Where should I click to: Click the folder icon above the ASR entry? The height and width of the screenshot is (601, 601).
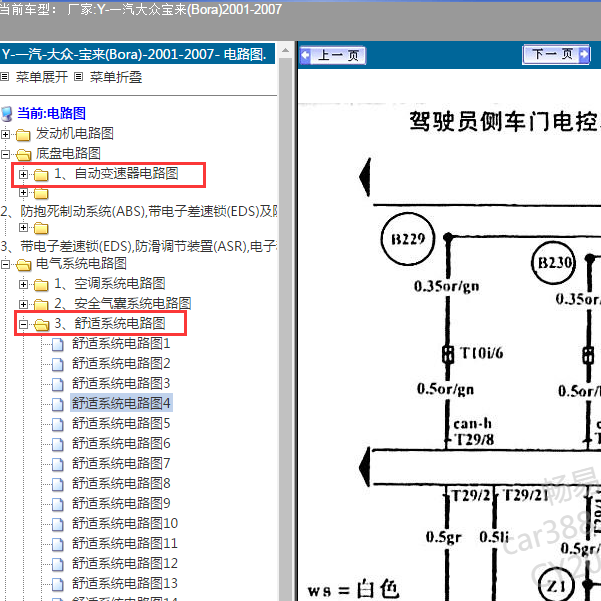point(41,228)
